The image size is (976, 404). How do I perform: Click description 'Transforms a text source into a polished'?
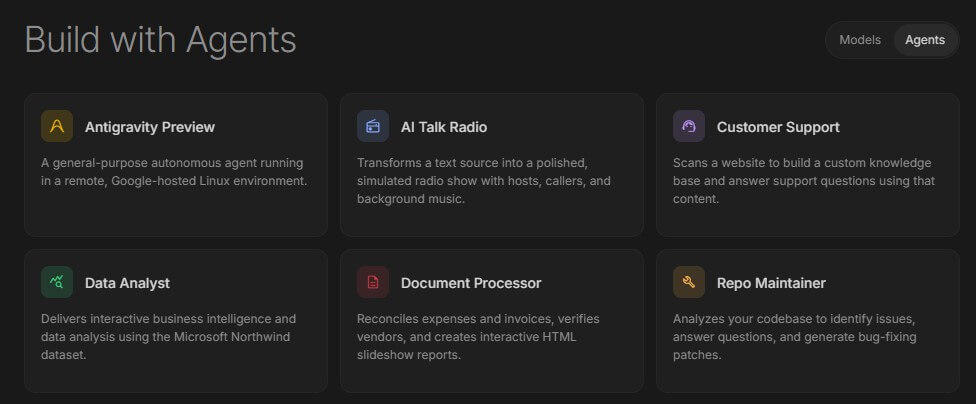(472, 163)
